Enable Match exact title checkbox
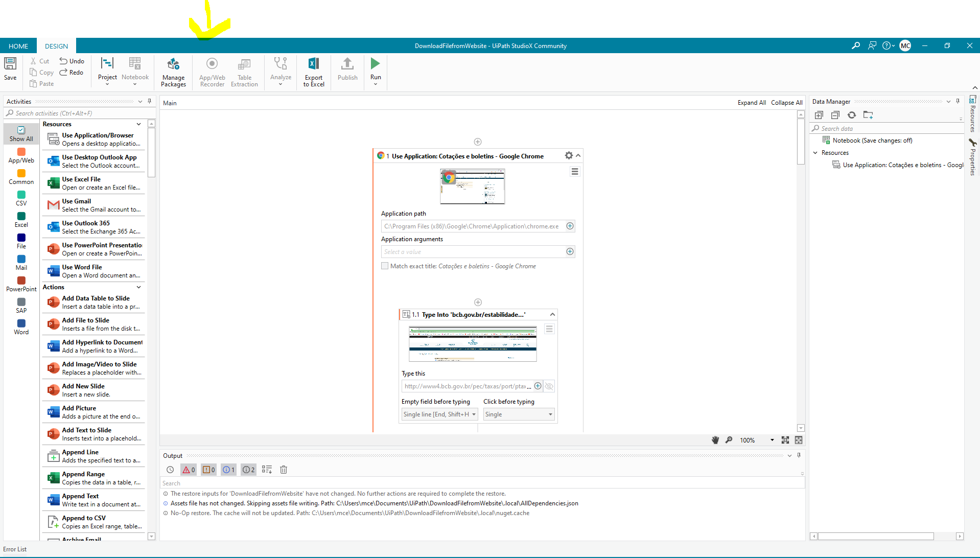 [x=385, y=266]
